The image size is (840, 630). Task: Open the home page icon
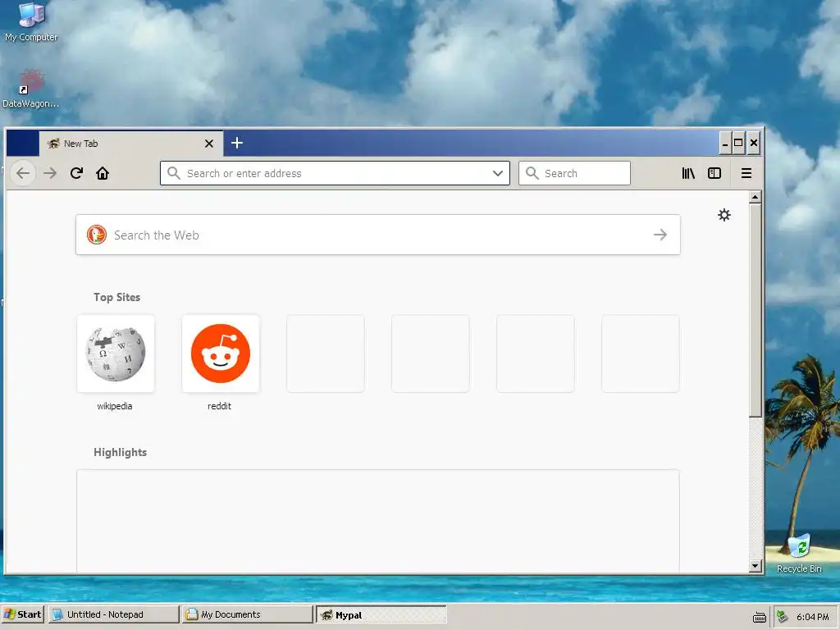point(103,173)
